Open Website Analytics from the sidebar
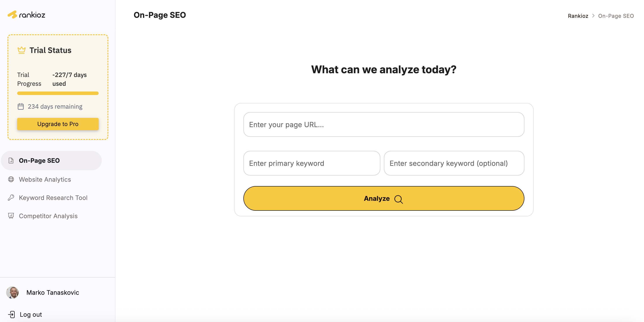 tap(45, 179)
